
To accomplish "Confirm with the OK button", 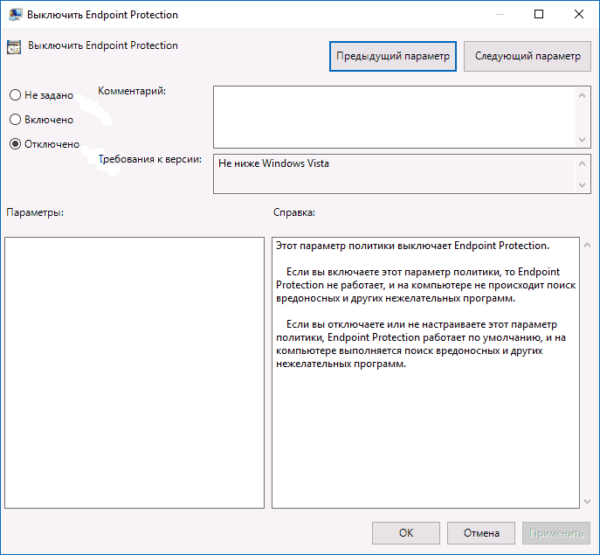I will tap(406, 533).
